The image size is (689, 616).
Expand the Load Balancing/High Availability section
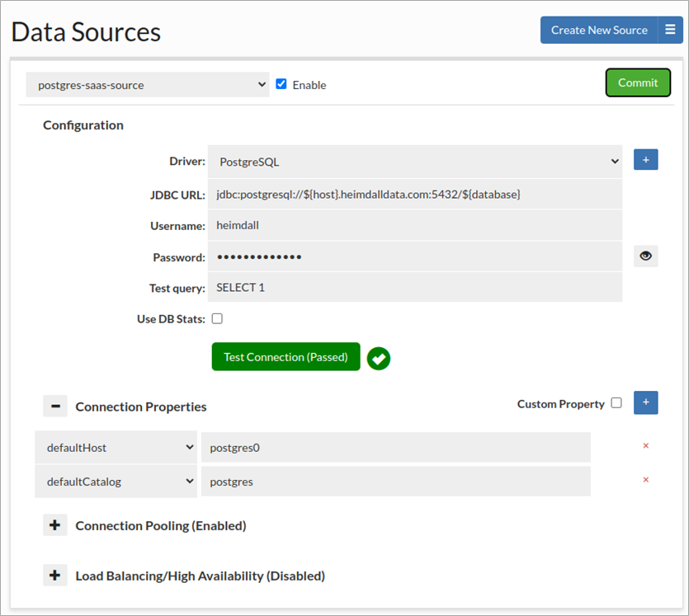[55, 575]
